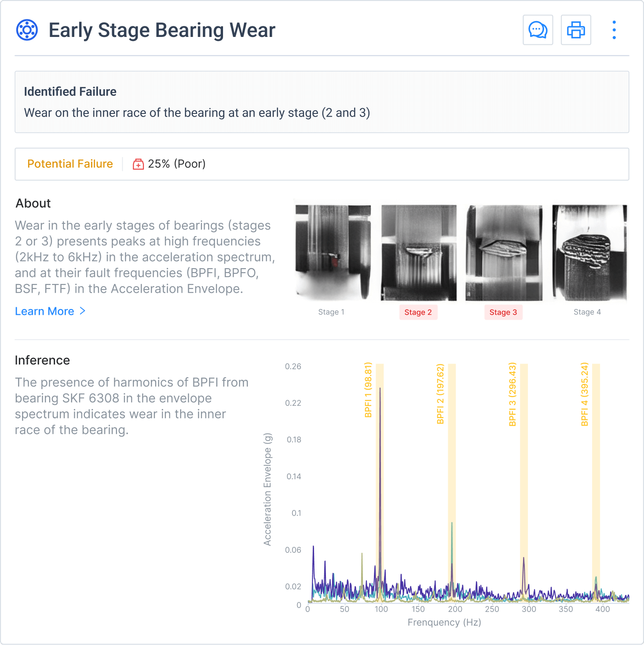Click the BPFI 2 (197.62) highlighted band
The width and height of the screenshot is (644, 645).
452,484
